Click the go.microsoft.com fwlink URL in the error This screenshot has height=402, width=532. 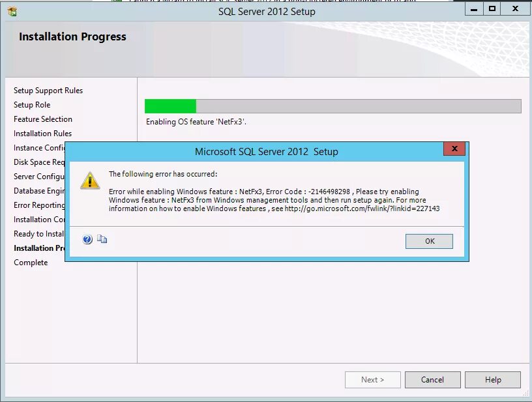click(362, 208)
